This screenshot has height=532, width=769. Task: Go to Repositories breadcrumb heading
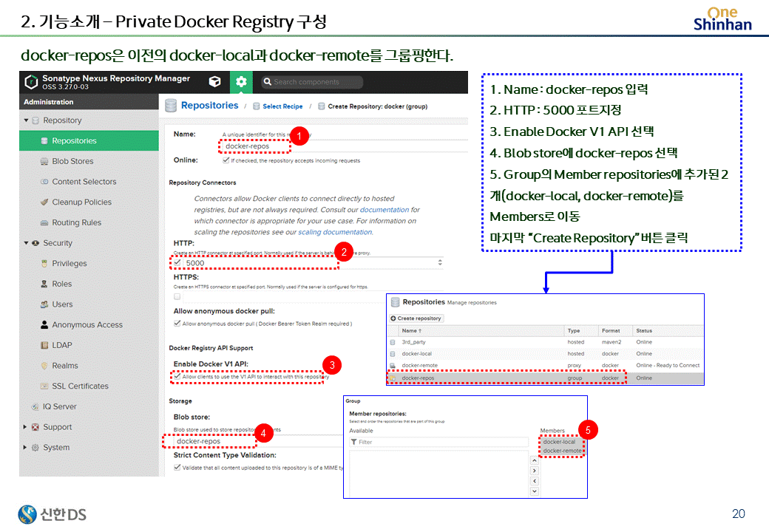[209, 106]
